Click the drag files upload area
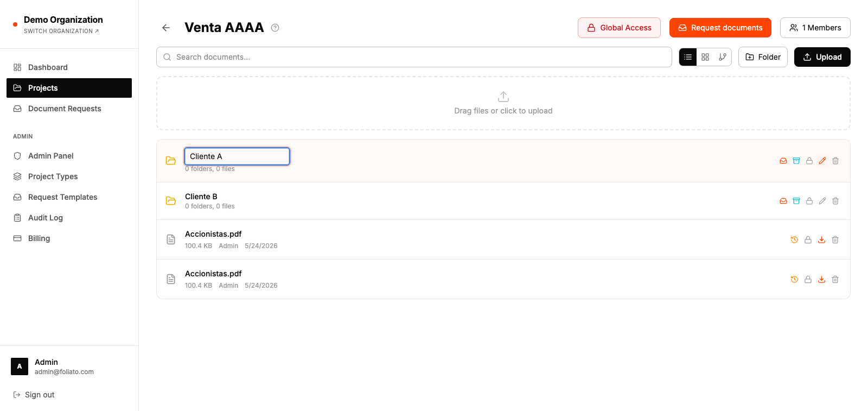The image size is (868, 411). click(503, 103)
